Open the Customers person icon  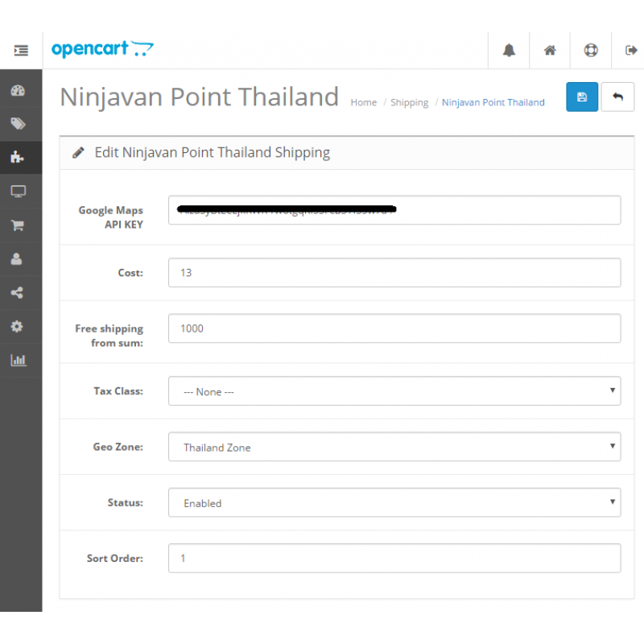click(x=18, y=259)
